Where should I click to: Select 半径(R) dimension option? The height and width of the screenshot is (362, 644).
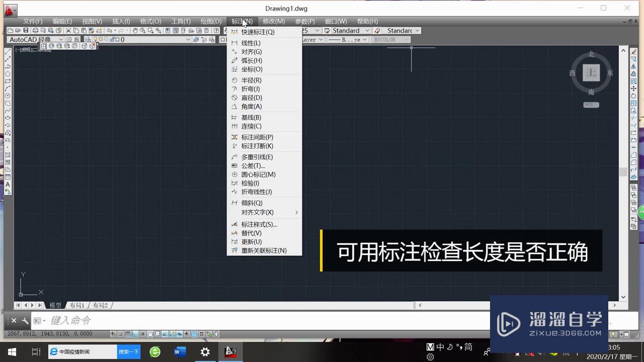[251, 80]
